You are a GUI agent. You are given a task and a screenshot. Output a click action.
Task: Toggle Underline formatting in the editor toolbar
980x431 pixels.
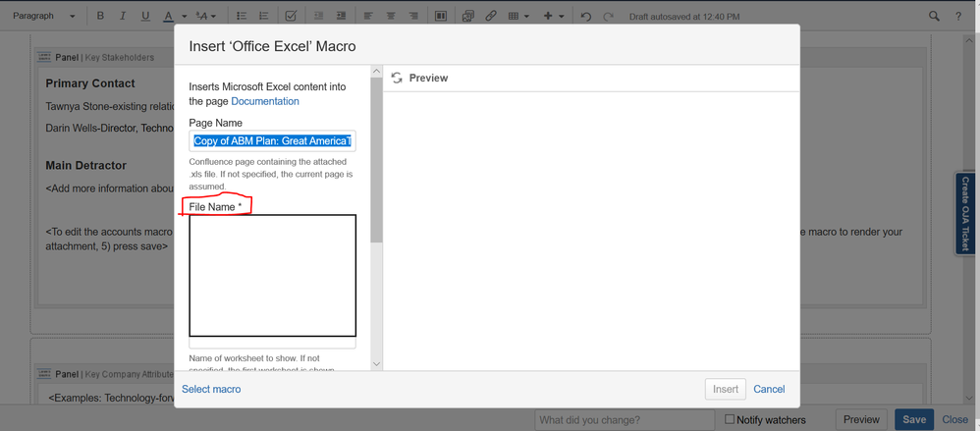(145, 17)
